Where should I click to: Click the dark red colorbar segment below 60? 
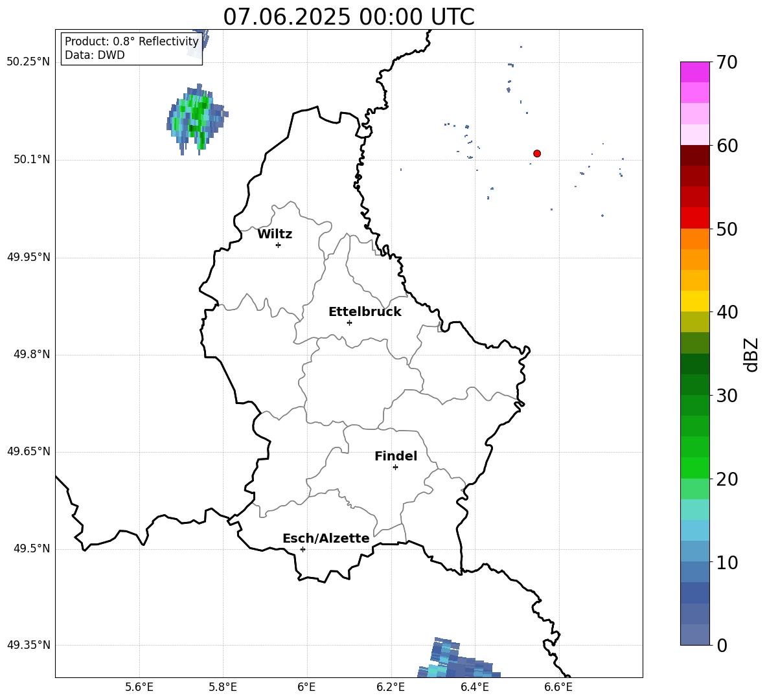(x=695, y=155)
